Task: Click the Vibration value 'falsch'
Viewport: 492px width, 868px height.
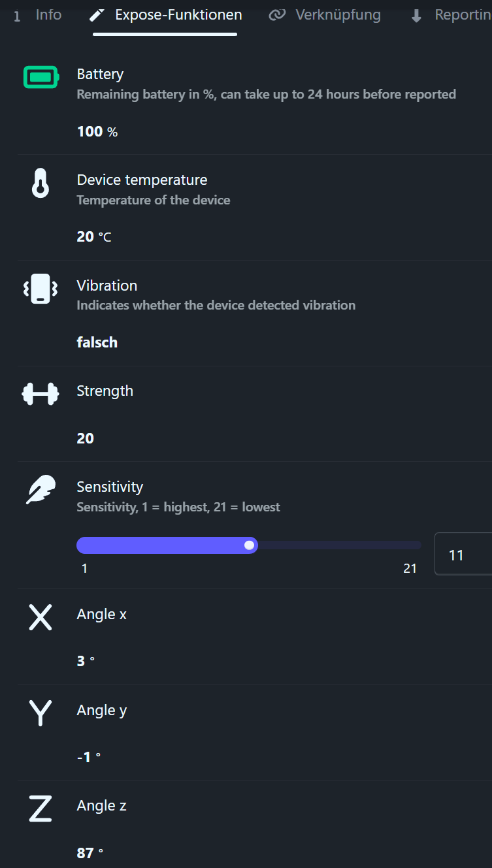Action: click(x=97, y=342)
